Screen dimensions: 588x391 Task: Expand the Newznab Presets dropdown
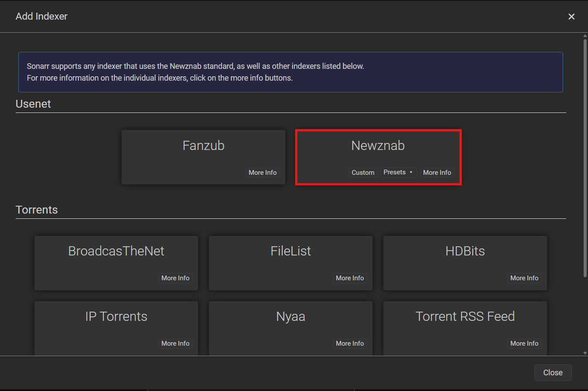point(398,172)
